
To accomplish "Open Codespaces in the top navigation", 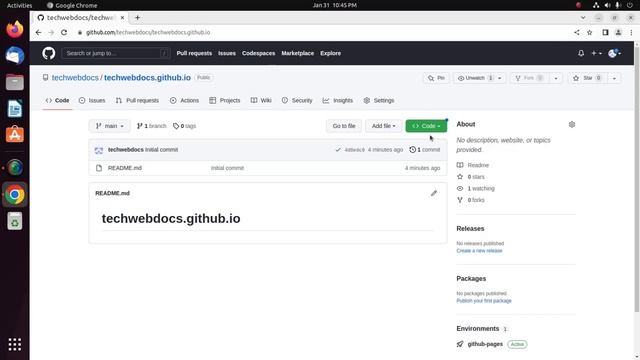I will click(258, 53).
